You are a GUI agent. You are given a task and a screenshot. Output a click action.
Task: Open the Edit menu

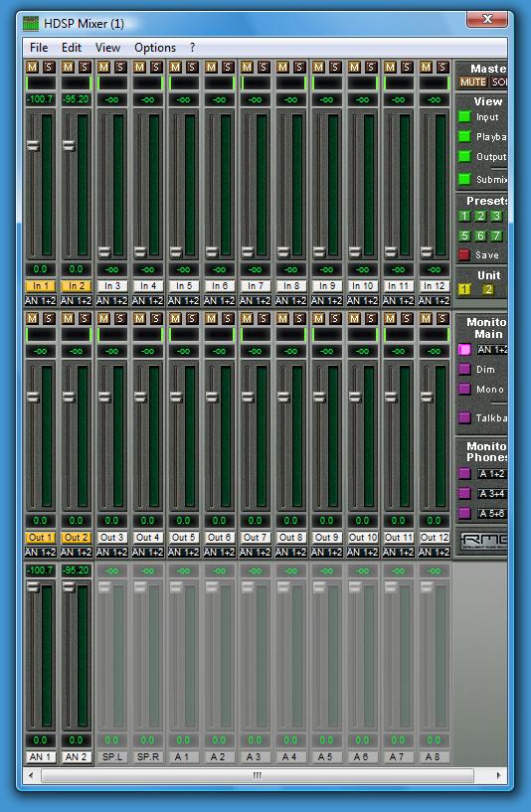point(72,47)
